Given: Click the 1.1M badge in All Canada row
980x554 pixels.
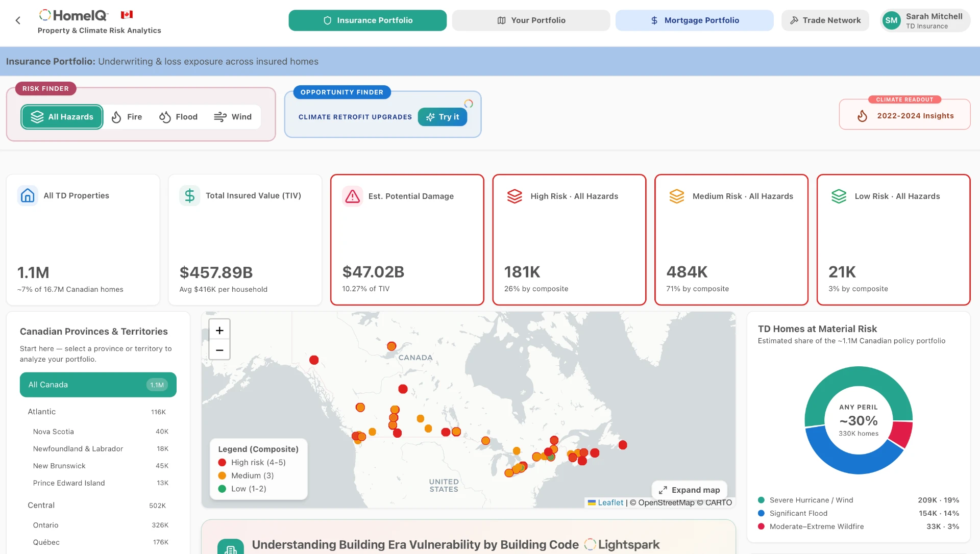Looking at the screenshot, I should click(157, 385).
